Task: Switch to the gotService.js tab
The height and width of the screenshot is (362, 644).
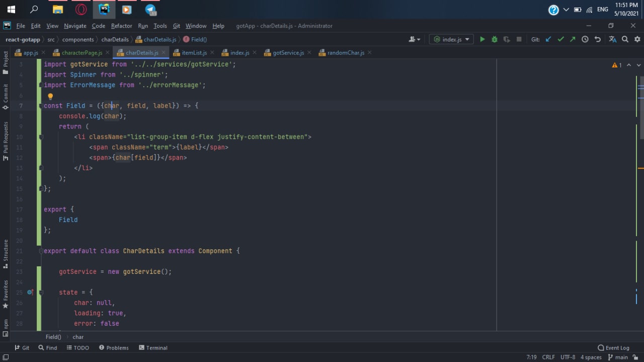Action: (x=288, y=53)
